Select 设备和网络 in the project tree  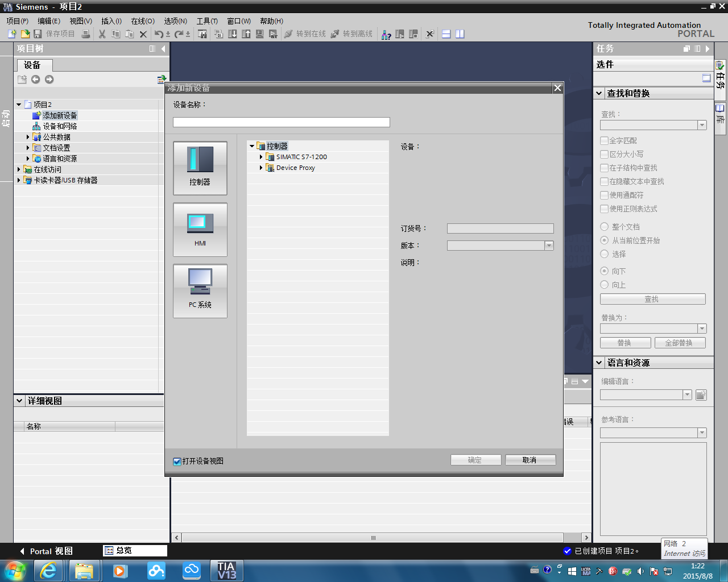coord(60,126)
